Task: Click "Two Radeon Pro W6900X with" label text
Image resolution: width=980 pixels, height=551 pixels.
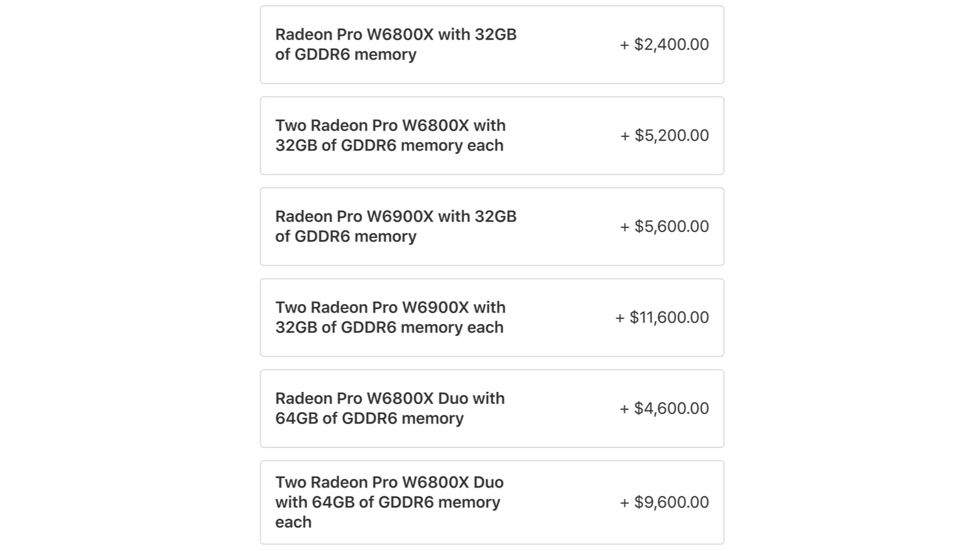Action: tap(390, 307)
